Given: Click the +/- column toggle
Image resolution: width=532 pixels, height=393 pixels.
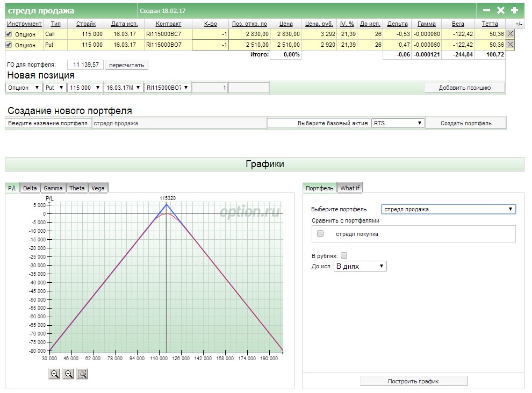Looking at the screenshot, I should click(x=518, y=24).
